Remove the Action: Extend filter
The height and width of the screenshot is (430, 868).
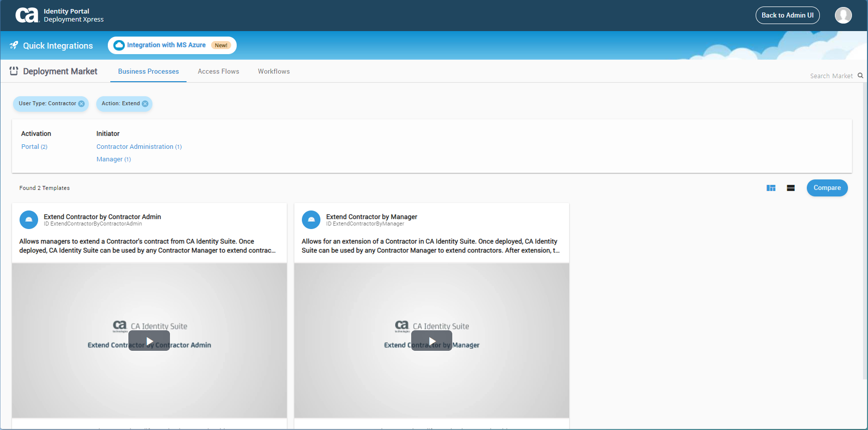point(145,104)
